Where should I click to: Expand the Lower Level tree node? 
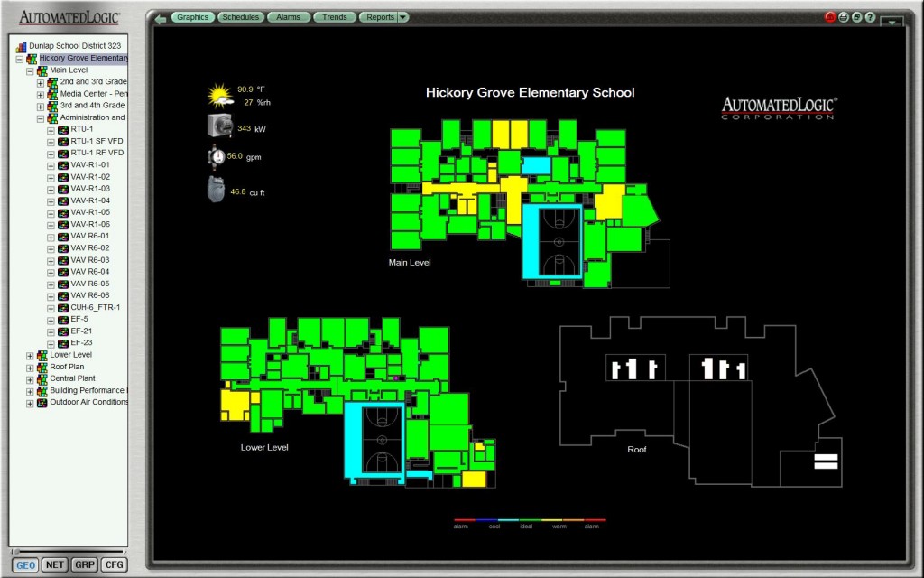click(30, 355)
